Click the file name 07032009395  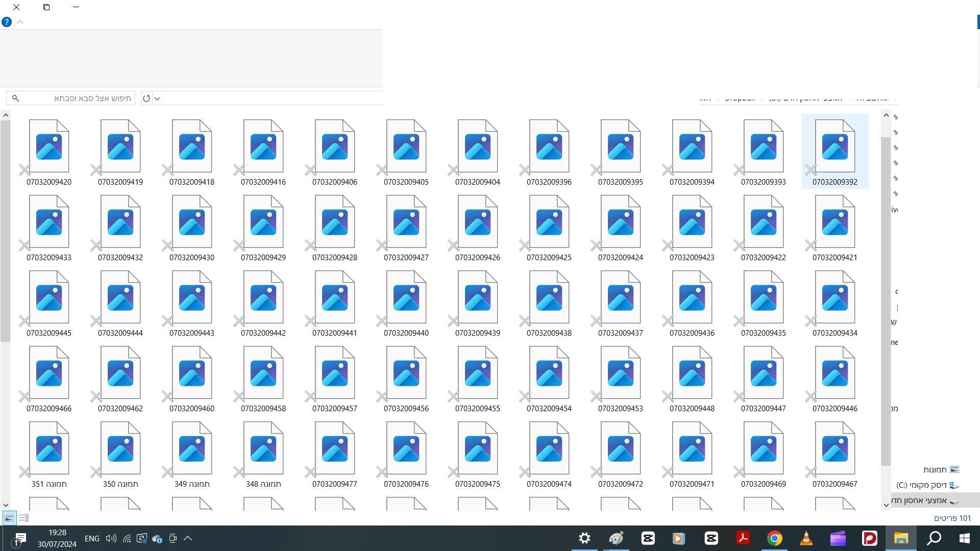(621, 182)
